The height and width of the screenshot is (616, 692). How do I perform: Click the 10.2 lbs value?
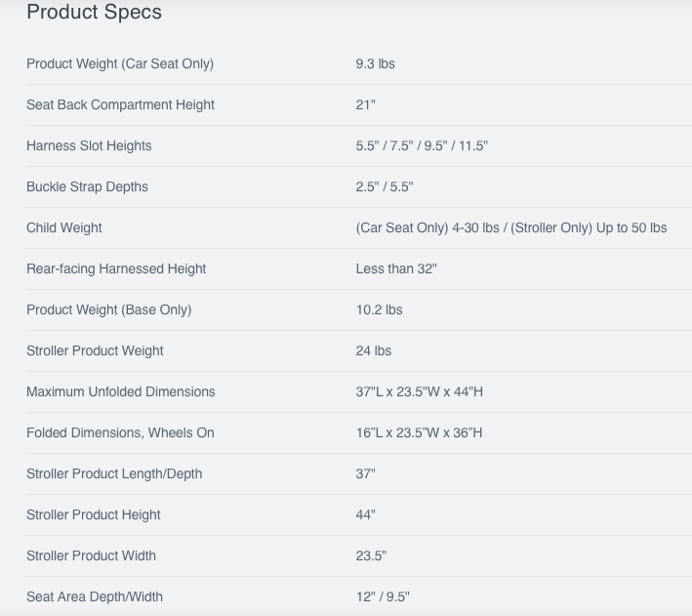(x=379, y=310)
